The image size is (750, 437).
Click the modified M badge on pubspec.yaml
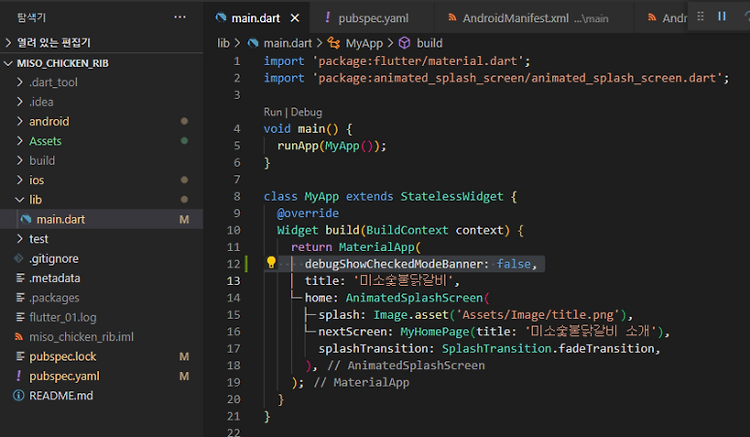point(184,376)
